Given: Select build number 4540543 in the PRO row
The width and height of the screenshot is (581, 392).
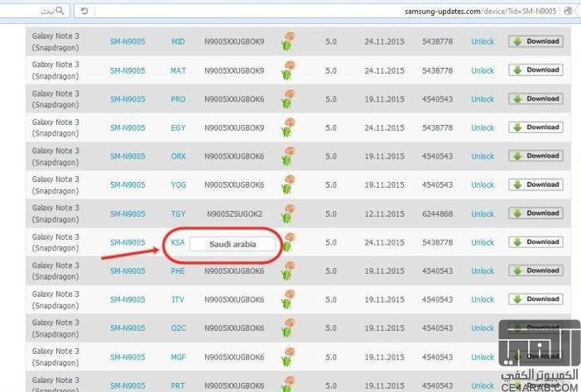Looking at the screenshot, I should [437, 99].
